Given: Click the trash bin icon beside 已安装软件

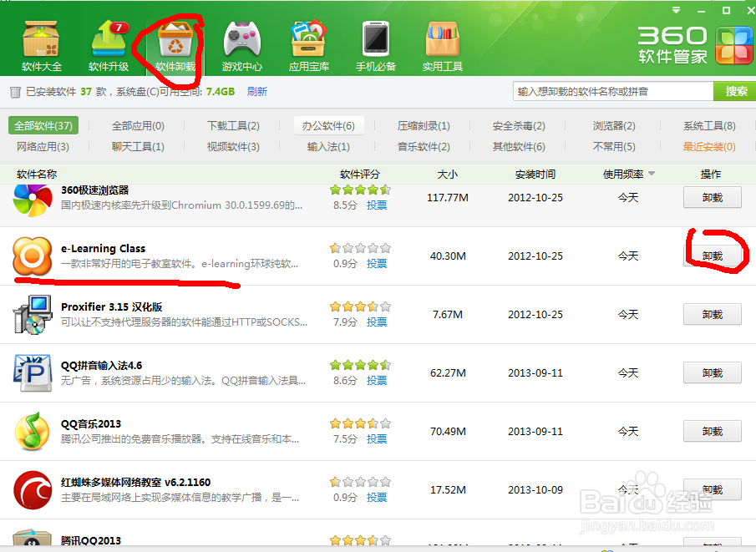Looking at the screenshot, I should [x=15, y=92].
